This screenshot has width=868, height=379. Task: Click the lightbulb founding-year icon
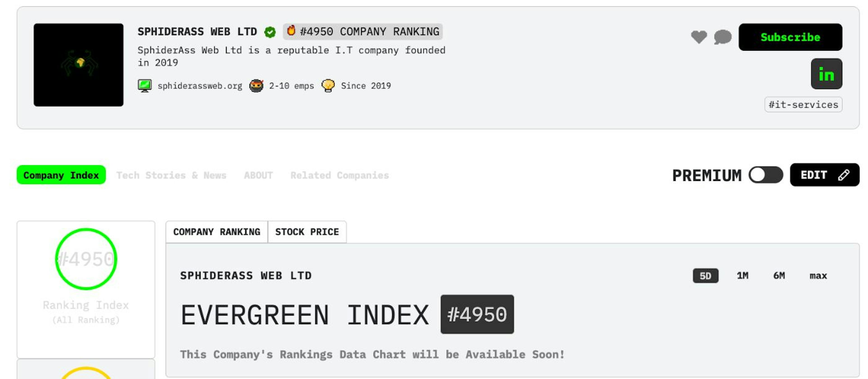point(328,86)
